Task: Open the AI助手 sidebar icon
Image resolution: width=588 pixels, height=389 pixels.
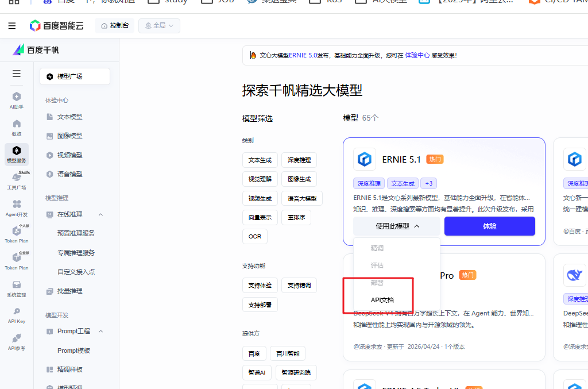Action: tap(17, 101)
